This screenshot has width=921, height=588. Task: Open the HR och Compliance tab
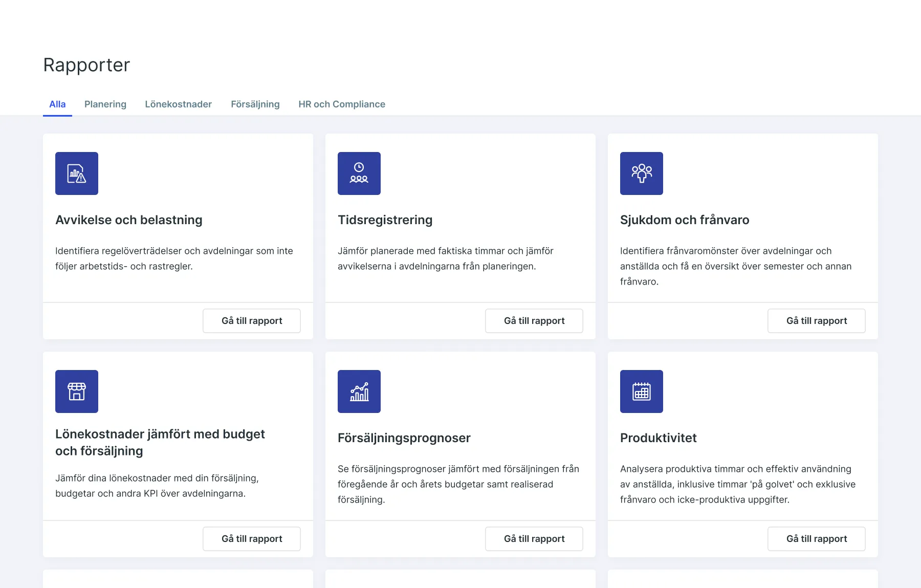(342, 104)
